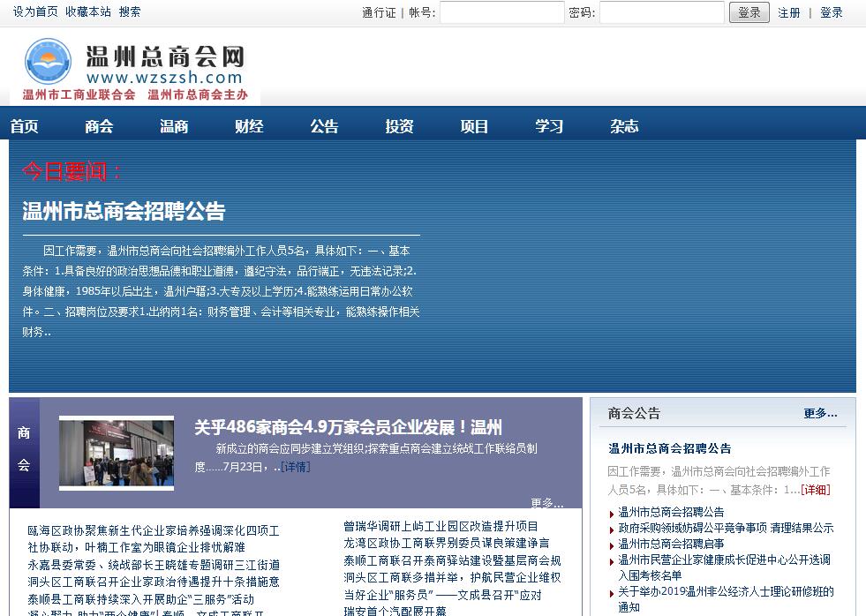Open the 投资 navigation item

tap(399, 126)
